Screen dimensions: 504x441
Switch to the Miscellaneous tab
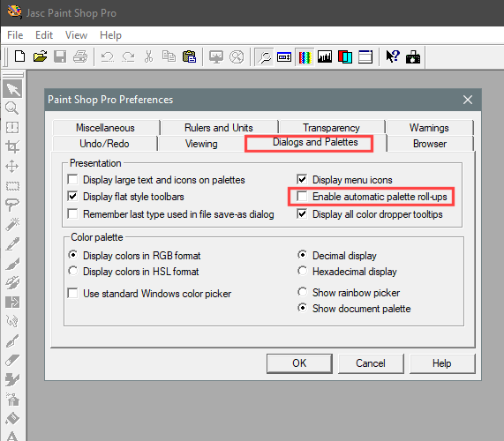coord(105,128)
